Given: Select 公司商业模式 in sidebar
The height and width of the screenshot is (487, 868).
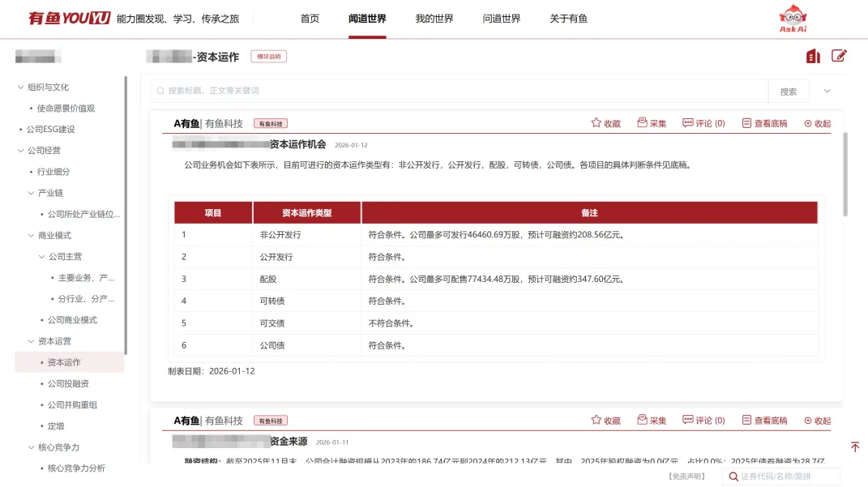Looking at the screenshot, I should (x=72, y=320).
